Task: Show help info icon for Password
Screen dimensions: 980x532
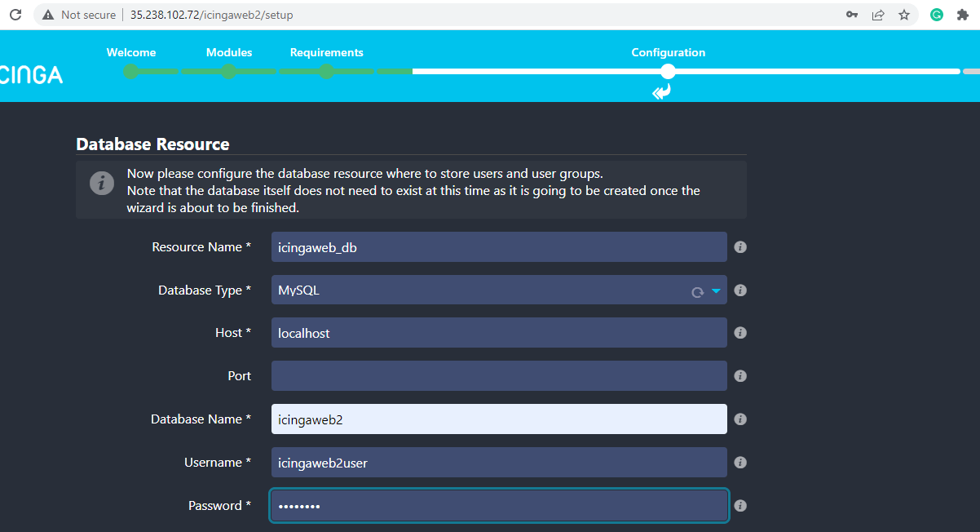Action: (x=740, y=506)
